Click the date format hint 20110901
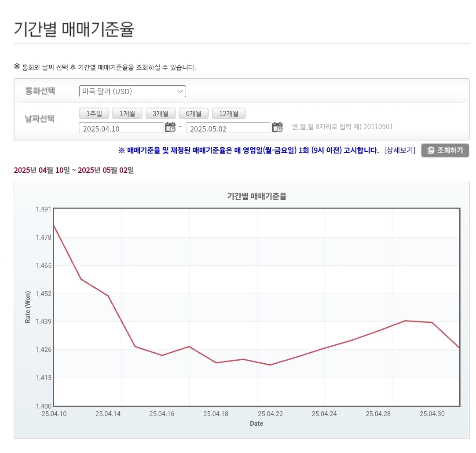 [x=378, y=127]
